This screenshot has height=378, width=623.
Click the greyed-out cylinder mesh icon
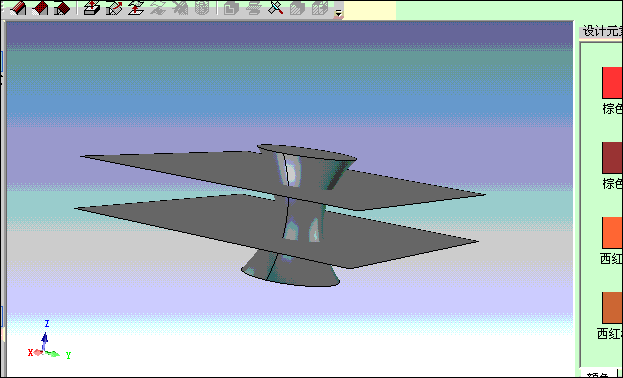pos(202,8)
